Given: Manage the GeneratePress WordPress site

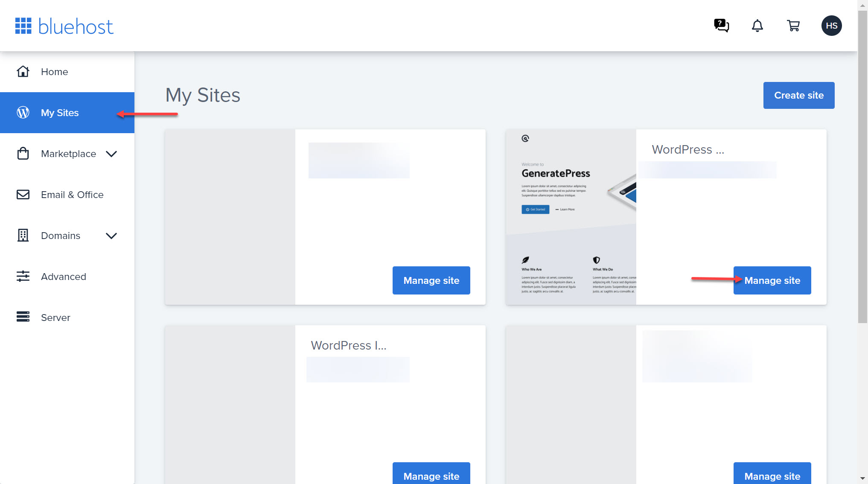Looking at the screenshot, I should point(772,280).
